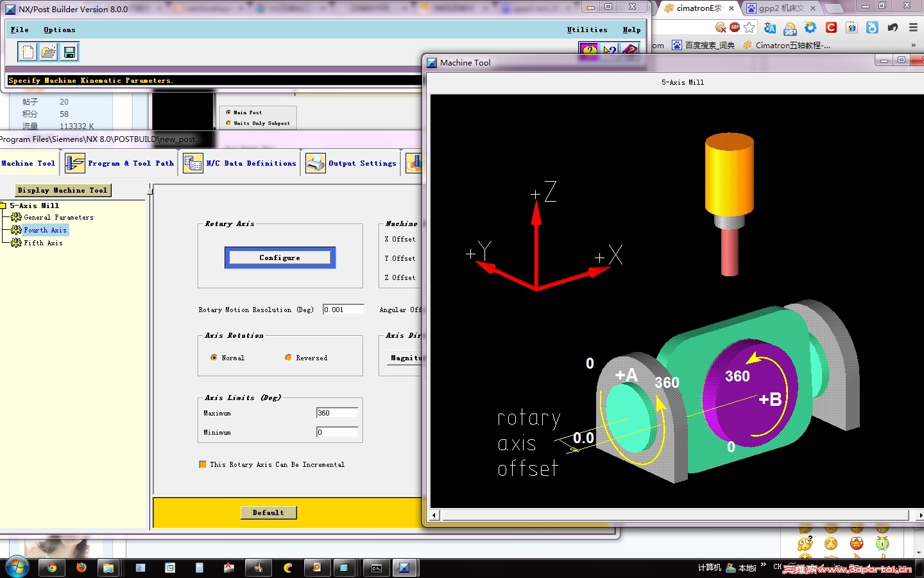924x578 pixels.
Task: Open the File menu
Action: (20, 30)
